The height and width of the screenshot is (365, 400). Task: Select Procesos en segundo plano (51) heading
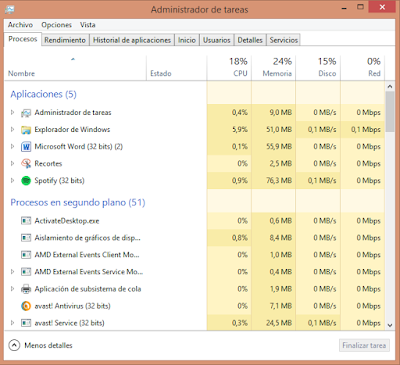(x=78, y=202)
